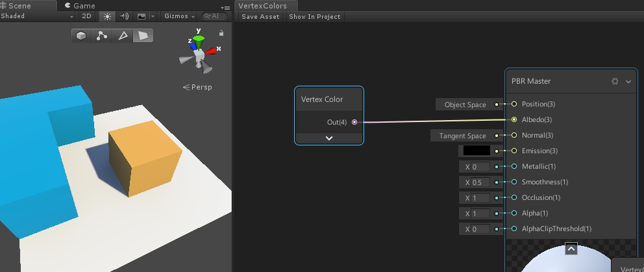This screenshot has width=644, height=272.
Task: Select the orange cube in Scene view
Action: click(145, 158)
